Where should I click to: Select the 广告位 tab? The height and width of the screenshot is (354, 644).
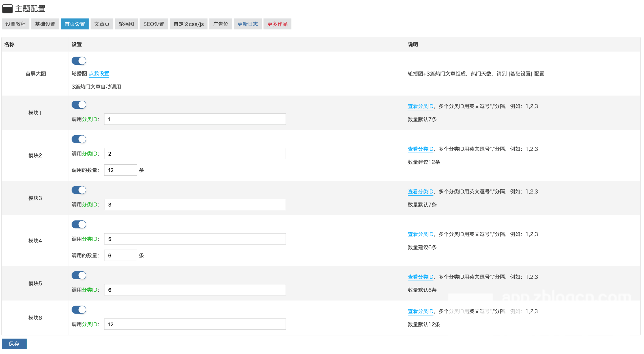pyautogui.click(x=221, y=24)
